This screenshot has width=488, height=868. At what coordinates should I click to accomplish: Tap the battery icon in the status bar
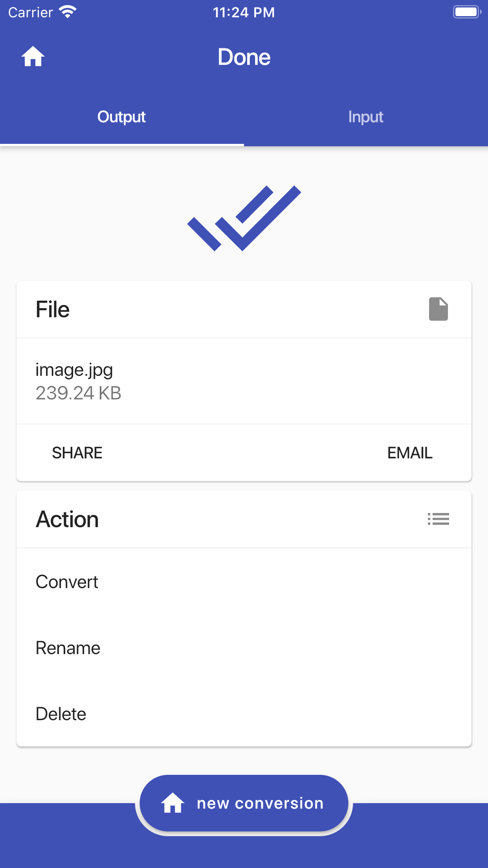pyautogui.click(x=467, y=11)
